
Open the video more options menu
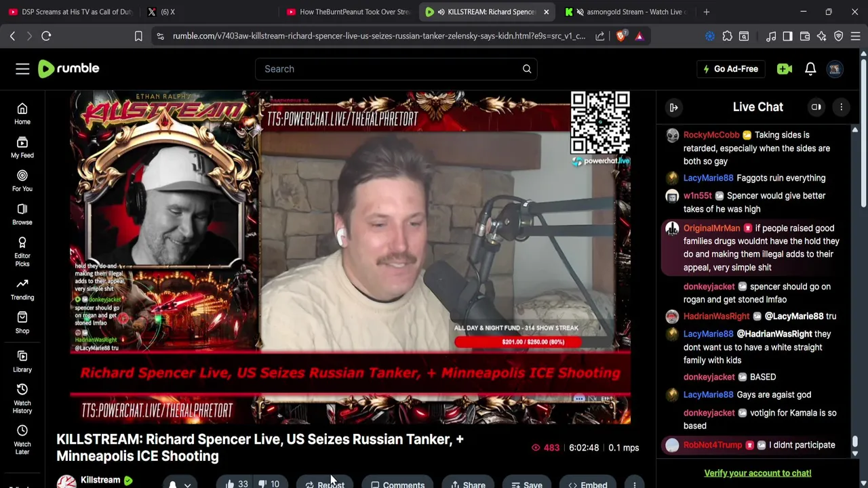tap(634, 484)
